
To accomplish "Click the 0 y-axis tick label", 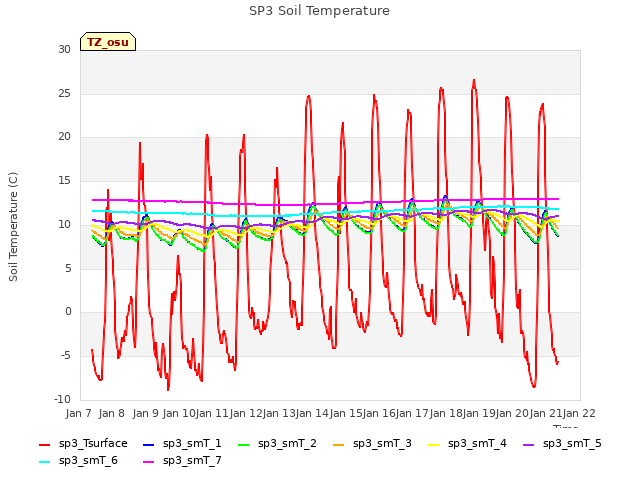I will pyautogui.click(x=68, y=312).
